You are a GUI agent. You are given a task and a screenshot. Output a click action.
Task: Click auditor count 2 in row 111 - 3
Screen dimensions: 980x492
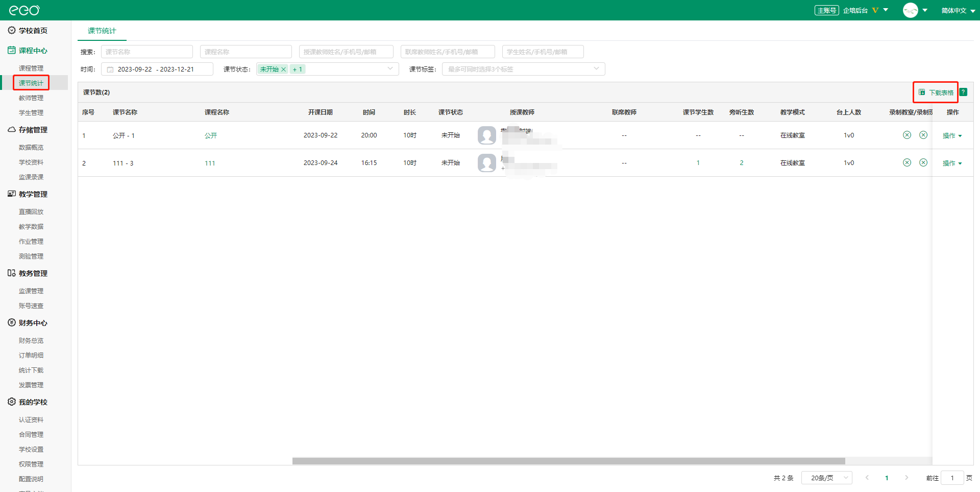pos(742,163)
